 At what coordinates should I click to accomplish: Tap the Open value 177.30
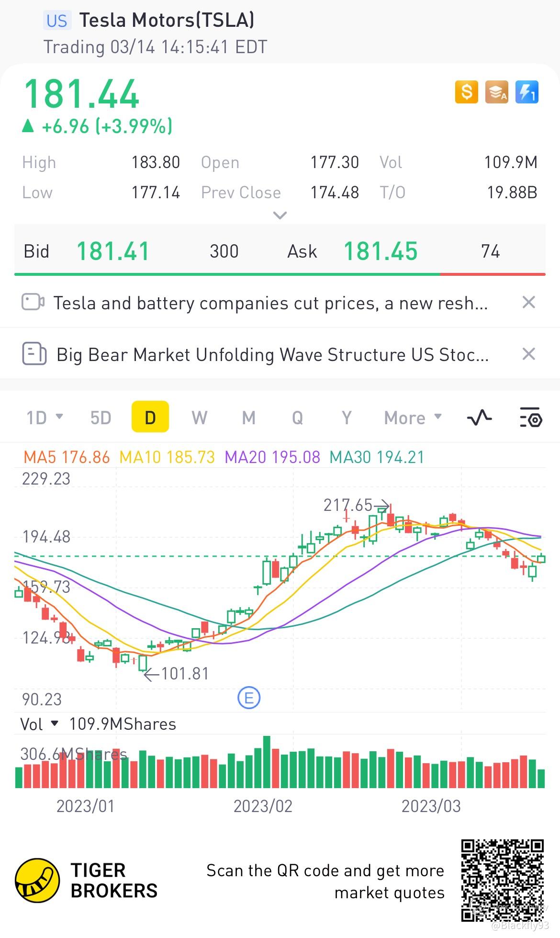(335, 162)
